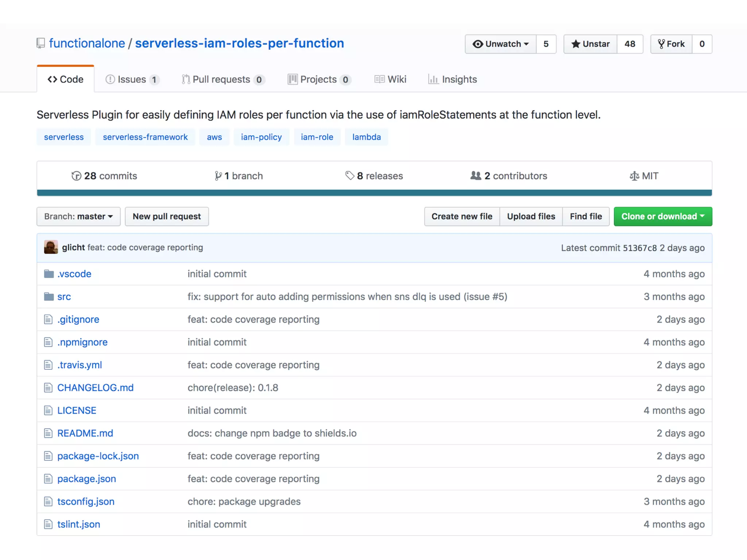
Task: Click the MIT license scale icon
Action: (x=634, y=176)
